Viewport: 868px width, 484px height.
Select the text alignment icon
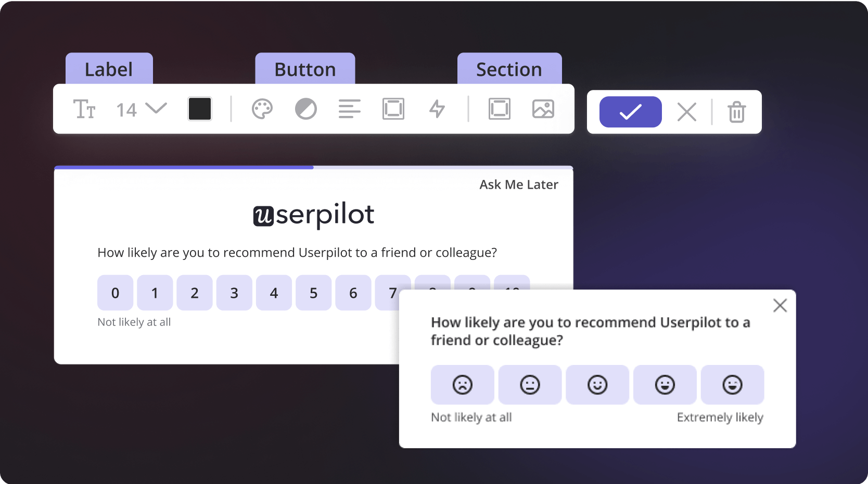350,109
